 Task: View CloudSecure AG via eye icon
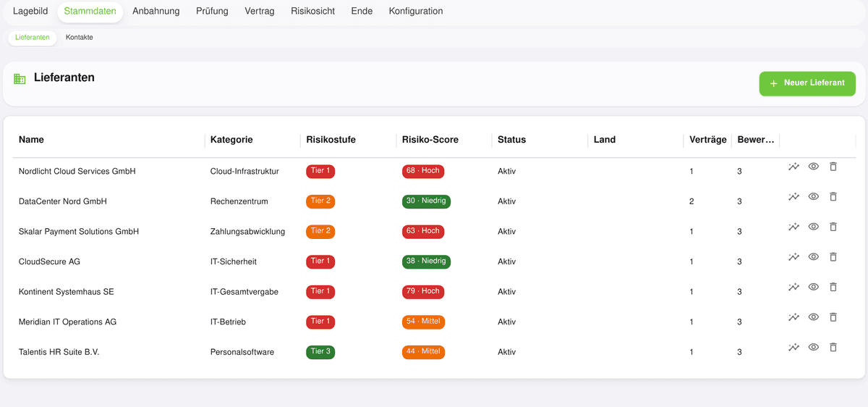(813, 256)
